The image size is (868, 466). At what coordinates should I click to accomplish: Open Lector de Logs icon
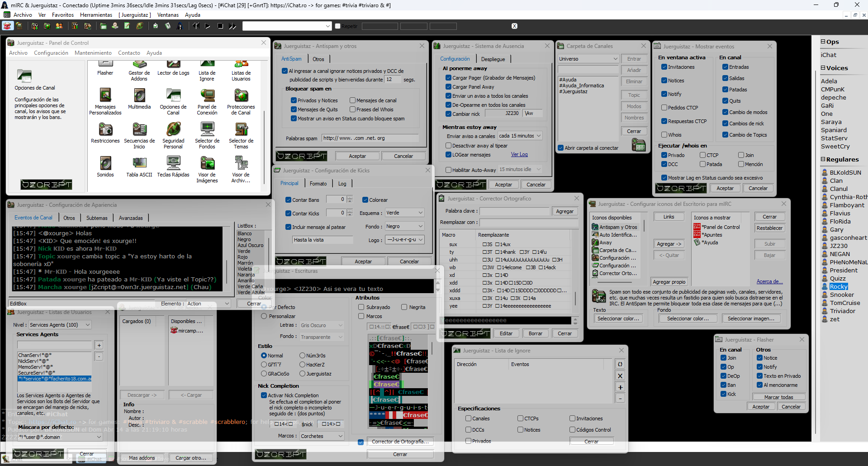[x=173, y=68]
